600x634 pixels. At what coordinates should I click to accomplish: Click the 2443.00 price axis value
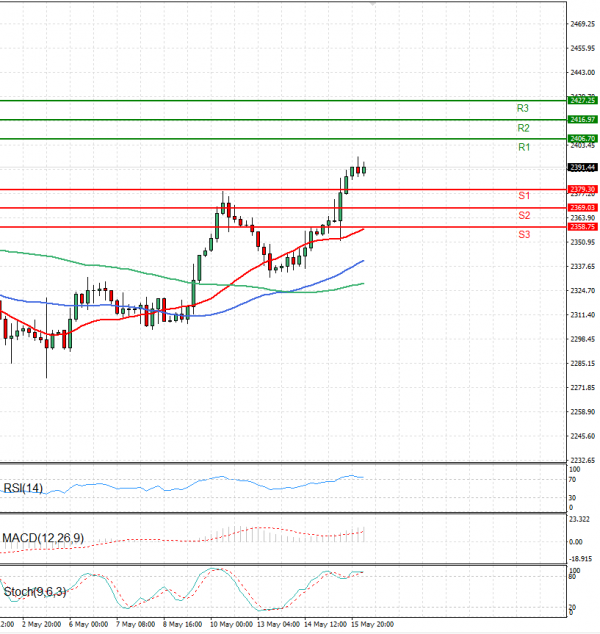[x=583, y=73]
